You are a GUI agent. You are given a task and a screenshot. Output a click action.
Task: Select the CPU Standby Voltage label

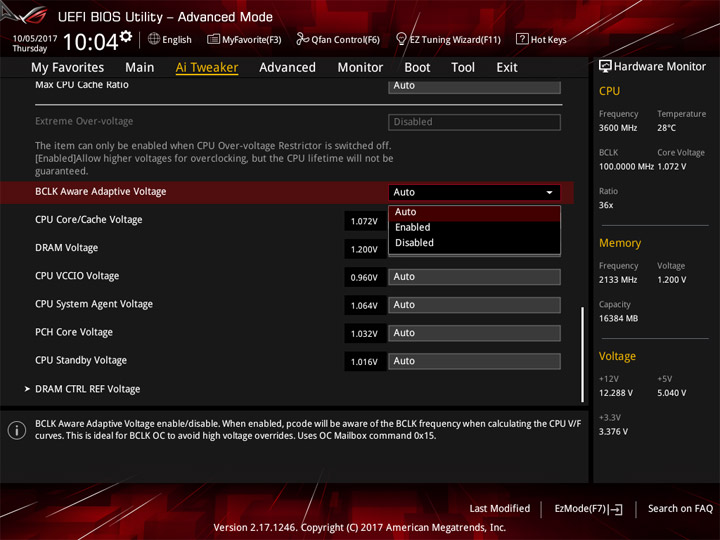tap(81, 360)
